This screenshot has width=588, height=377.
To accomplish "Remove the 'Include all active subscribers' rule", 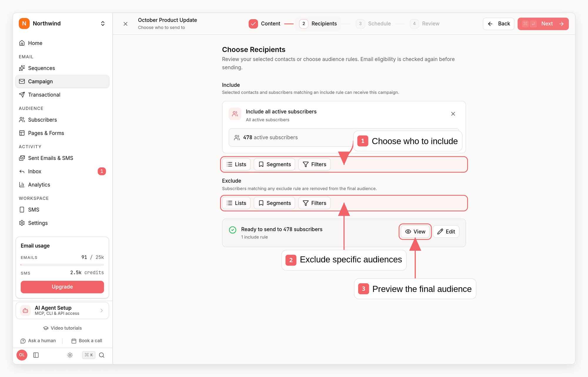I will [453, 114].
